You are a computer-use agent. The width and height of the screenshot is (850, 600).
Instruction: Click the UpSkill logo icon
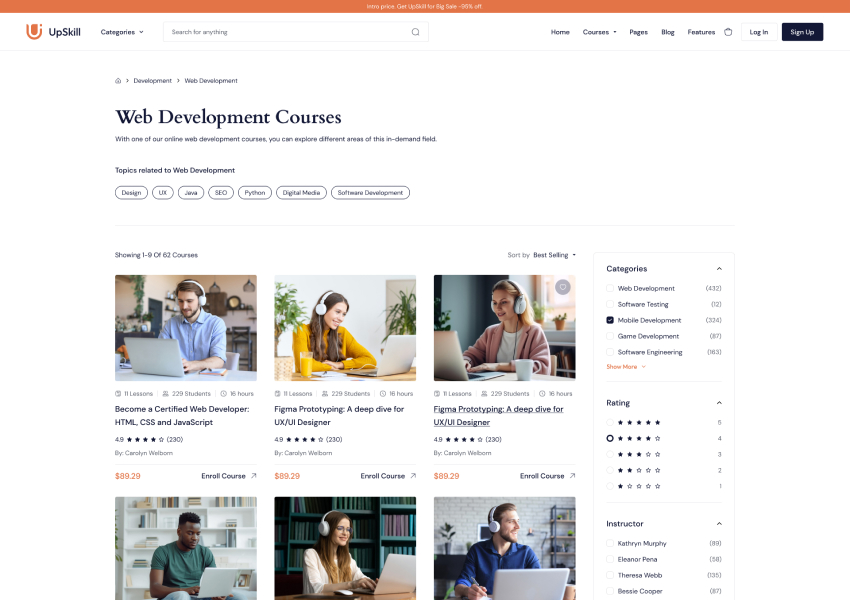(x=34, y=32)
